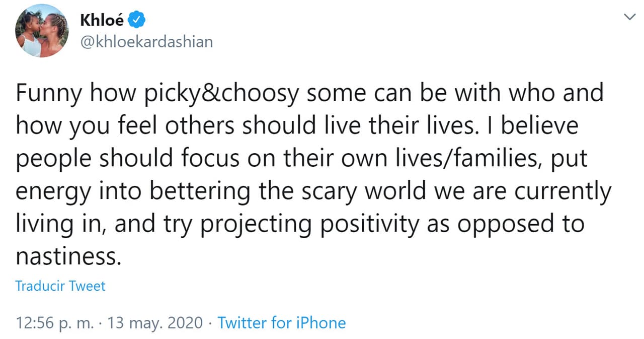Click the word "nastiness." ending the tweet
The height and width of the screenshot is (339, 644).
[69, 256]
